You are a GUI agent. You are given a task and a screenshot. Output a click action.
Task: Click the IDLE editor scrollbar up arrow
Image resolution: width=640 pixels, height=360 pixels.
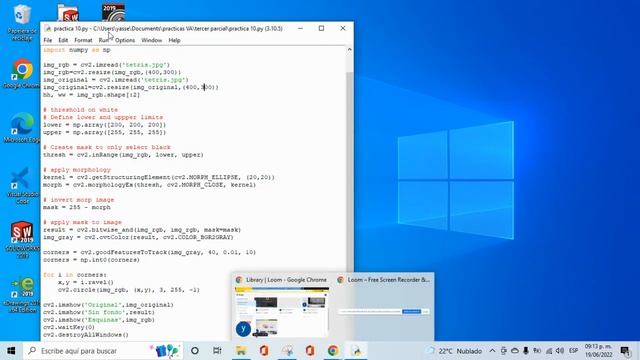(x=349, y=50)
